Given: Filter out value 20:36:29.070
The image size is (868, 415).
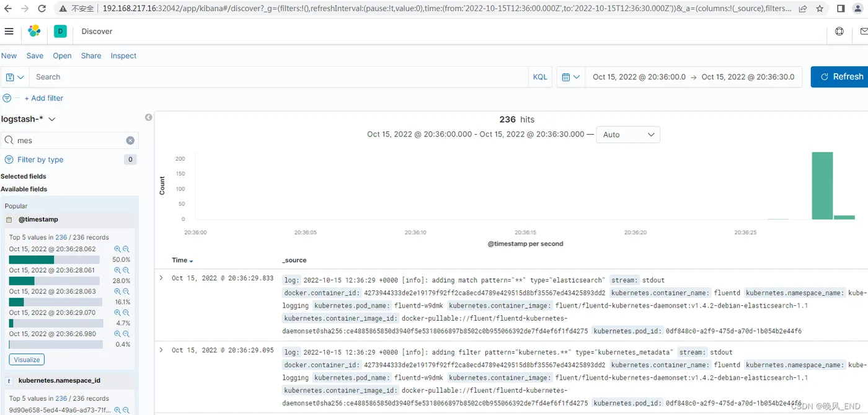Looking at the screenshot, I should pos(126,313).
